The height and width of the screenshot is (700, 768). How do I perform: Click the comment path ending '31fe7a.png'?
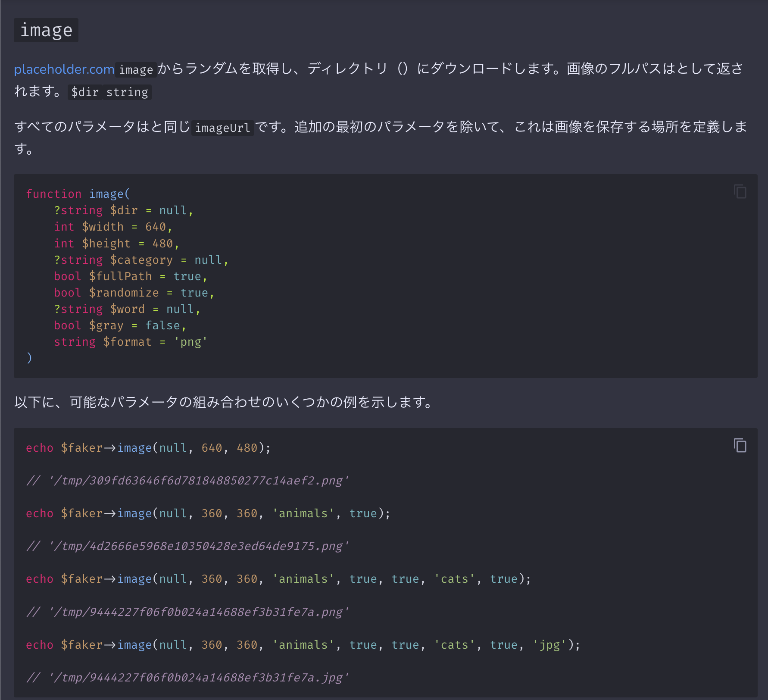tap(188, 612)
